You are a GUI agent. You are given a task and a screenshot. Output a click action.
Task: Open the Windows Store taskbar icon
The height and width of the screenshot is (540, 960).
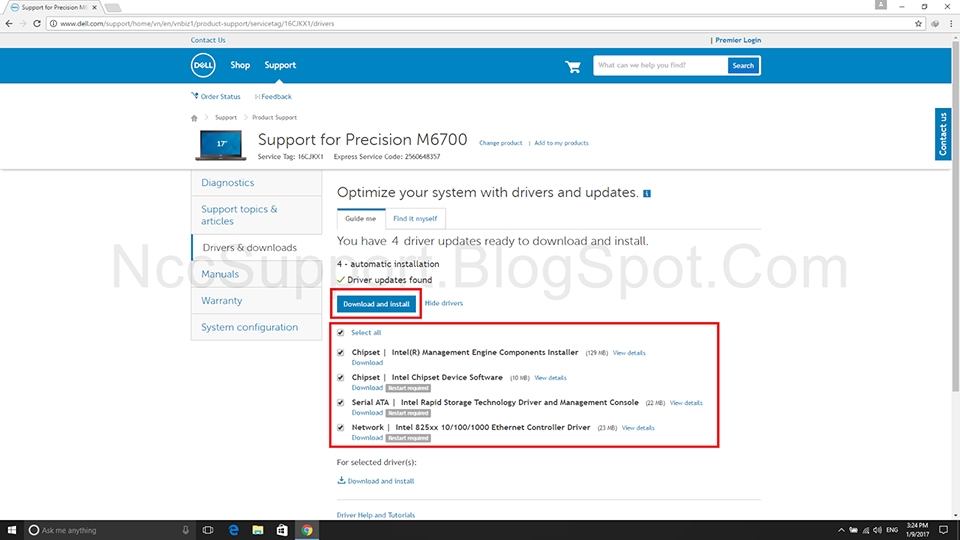pyautogui.click(x=282, y=530)
